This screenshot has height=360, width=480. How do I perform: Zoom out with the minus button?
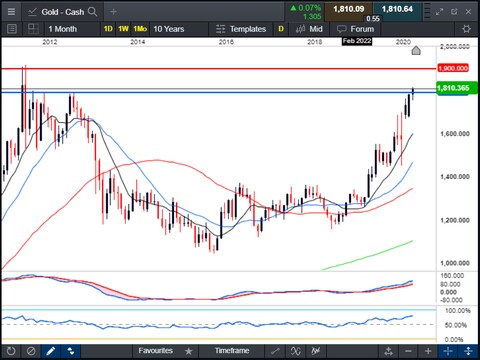click(408, 351)
